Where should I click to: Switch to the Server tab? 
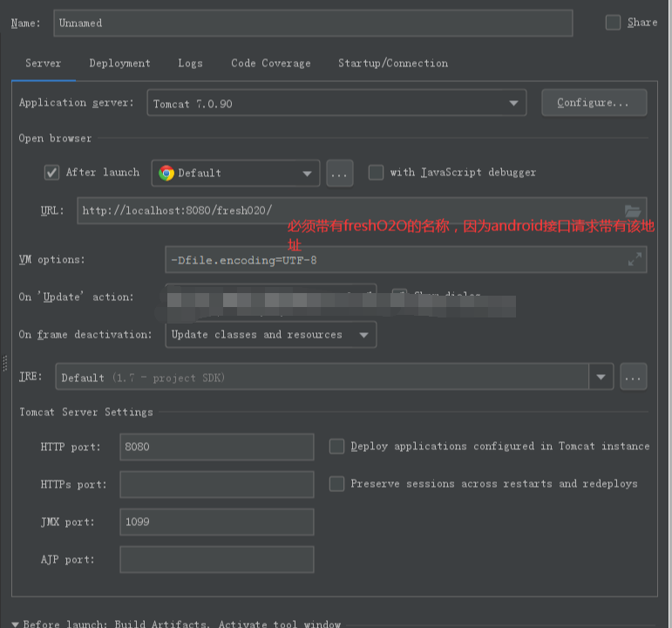click(44, 64)
